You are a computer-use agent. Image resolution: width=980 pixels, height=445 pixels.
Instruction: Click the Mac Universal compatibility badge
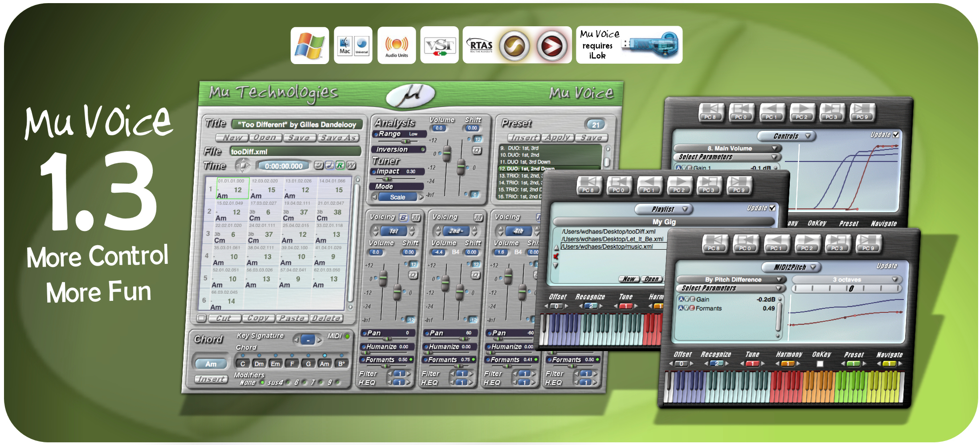[x=353, y=45]
